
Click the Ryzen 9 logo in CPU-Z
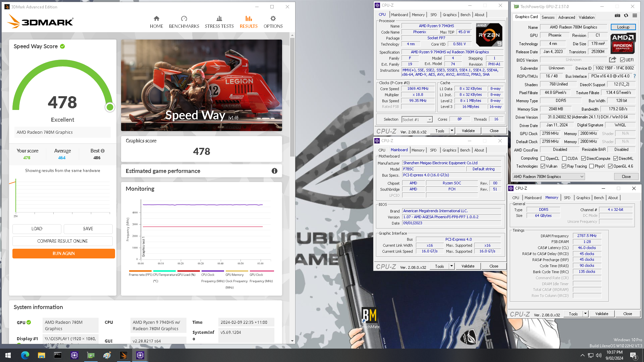pyautogui.click(x=489, y=35)
